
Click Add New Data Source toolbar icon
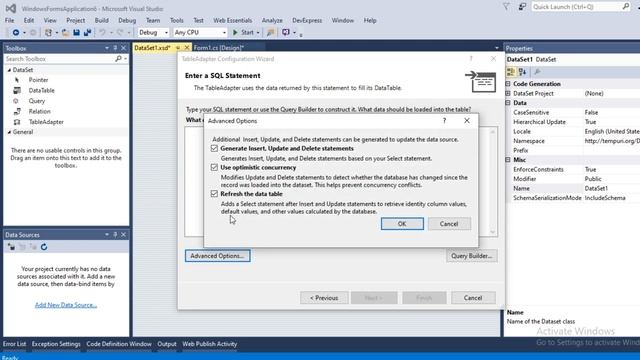[x=11, y=247]
